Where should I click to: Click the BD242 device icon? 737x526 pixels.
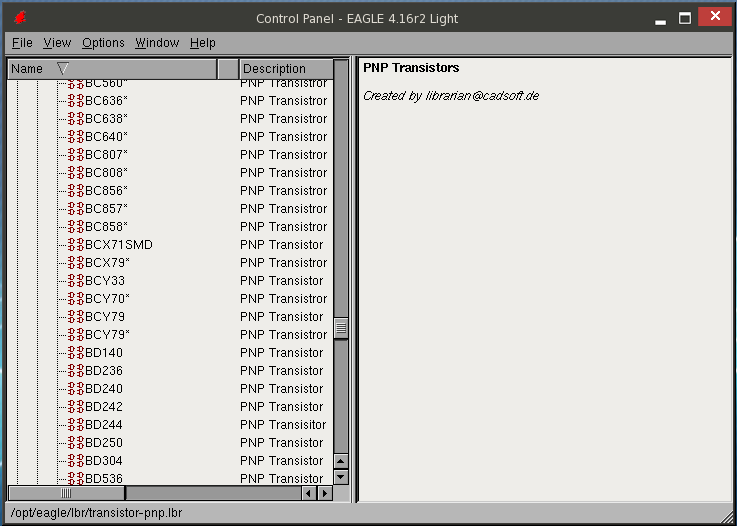76,407
